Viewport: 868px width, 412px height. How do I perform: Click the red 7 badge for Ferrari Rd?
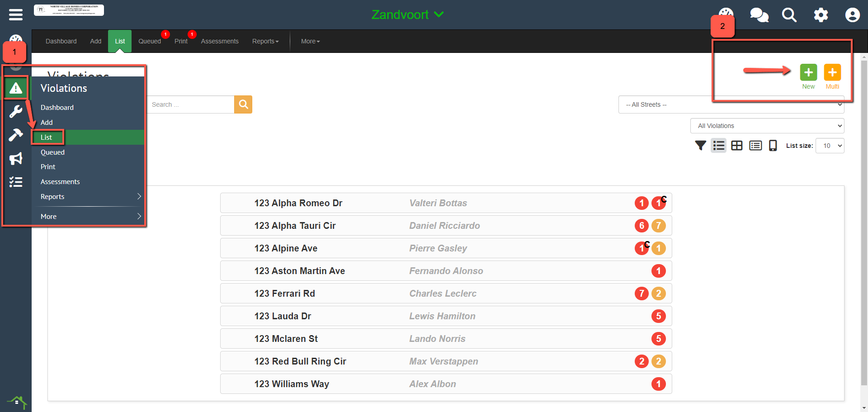pyautogui.click(x=642, y=294)
